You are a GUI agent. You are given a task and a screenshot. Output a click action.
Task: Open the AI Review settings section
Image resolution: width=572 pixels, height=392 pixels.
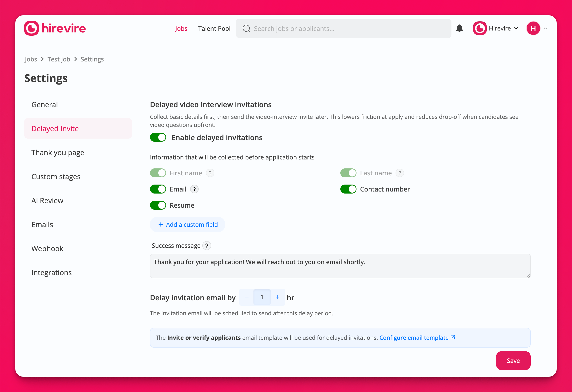coord(47,201)
